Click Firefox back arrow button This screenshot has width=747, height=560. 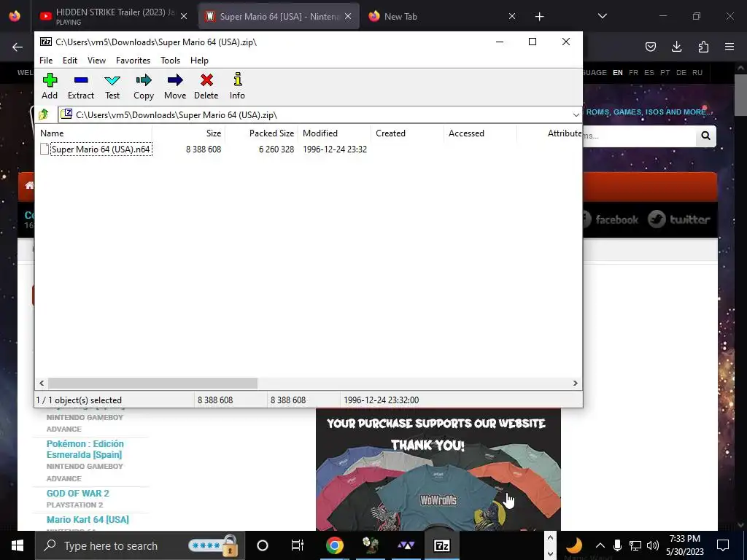click(x=18, y=47)
